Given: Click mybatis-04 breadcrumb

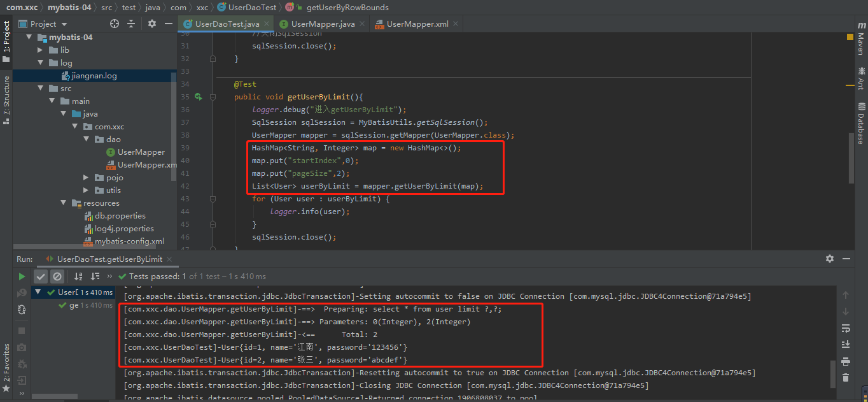Looking at the screenshot, I should click(x=69, y=7).
